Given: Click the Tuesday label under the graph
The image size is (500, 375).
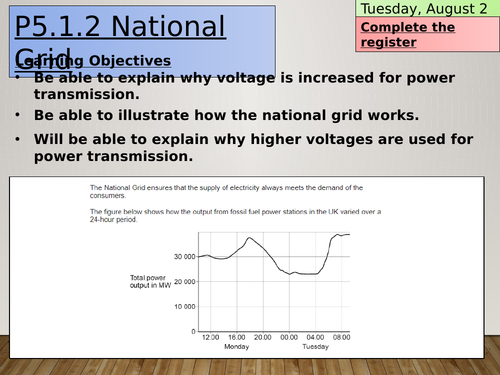Looking at the screenshot, I should pos(315,347).
